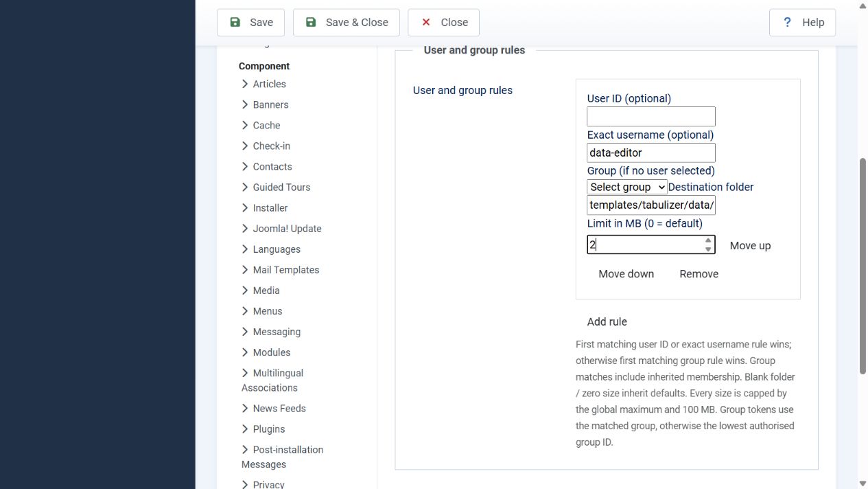
Task: Click the floppy disk icon on Save
Action: click(235, 22)
